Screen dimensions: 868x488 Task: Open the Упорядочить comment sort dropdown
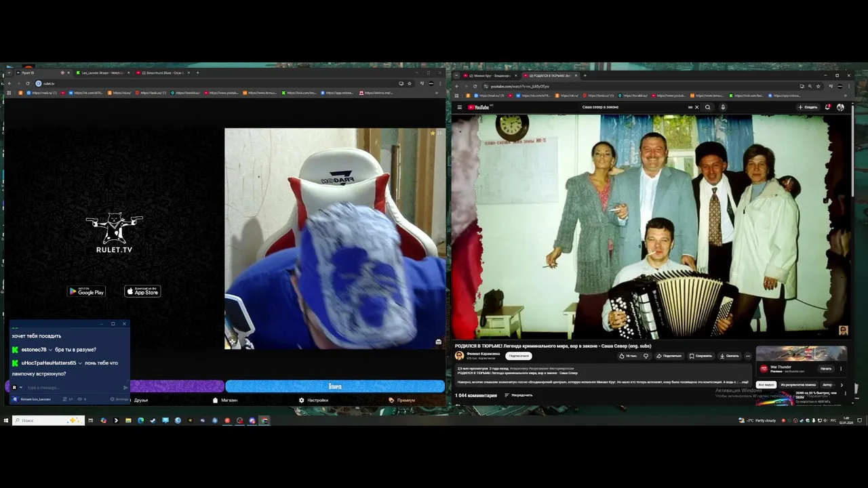click(519, 395)
